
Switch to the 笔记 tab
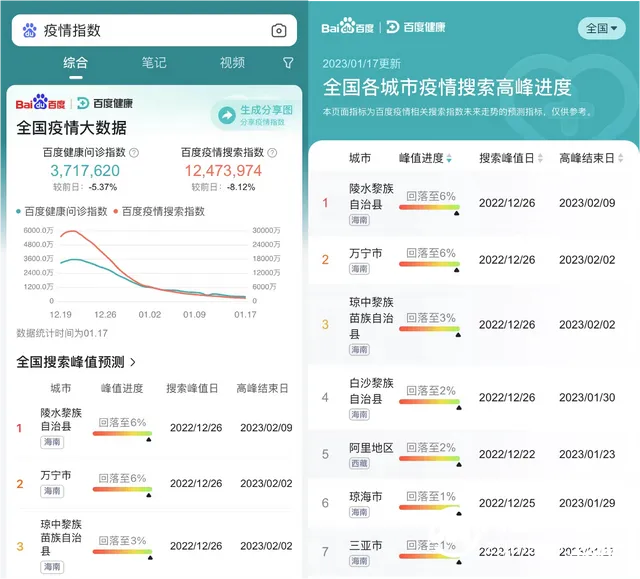pyautogui.click(x=154, y=63)
